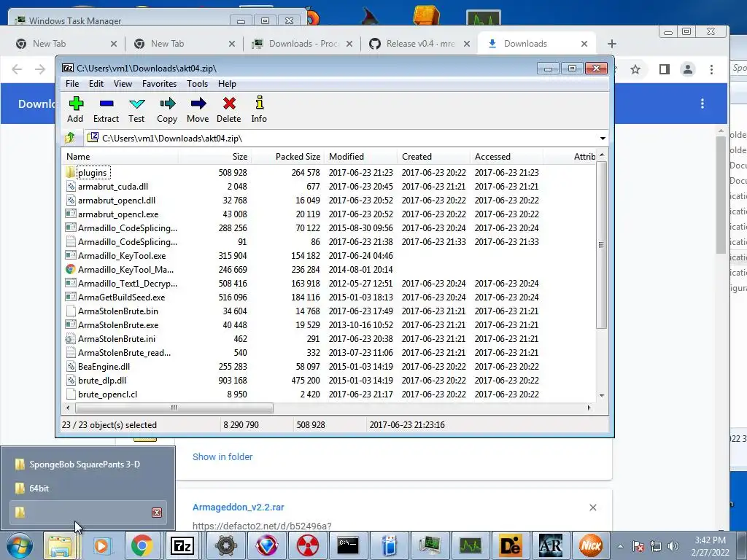Switch to the first New Tab in Chrome

click(66, 44)
